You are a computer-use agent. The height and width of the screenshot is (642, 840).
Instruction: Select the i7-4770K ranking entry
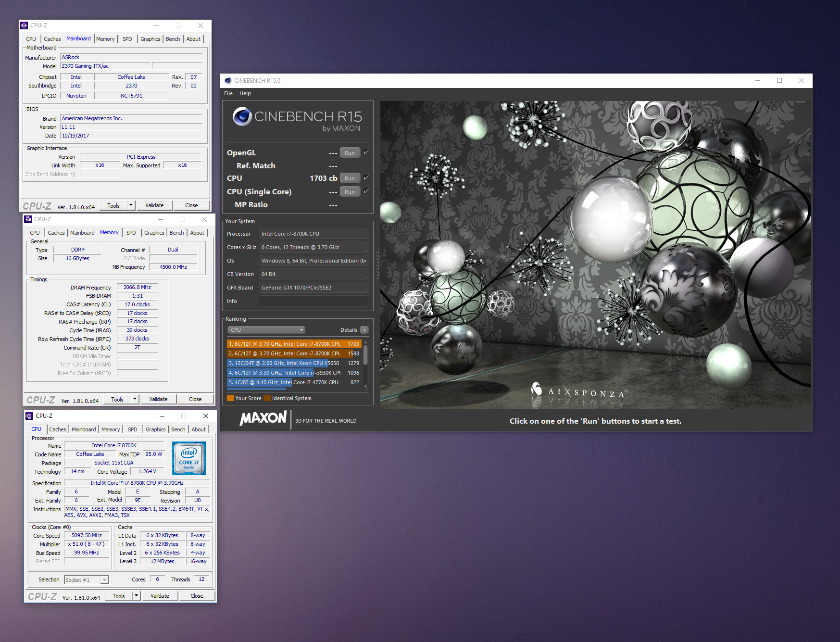[x=294, y=382]
